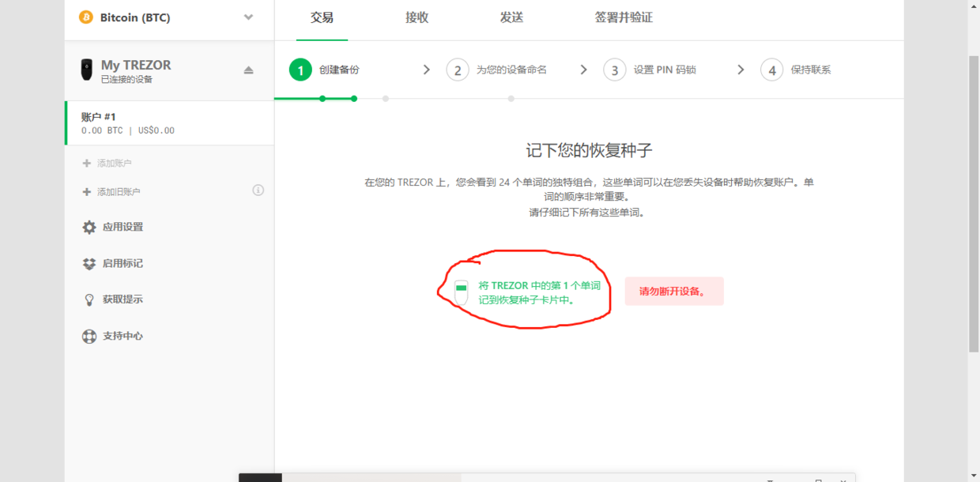Select the 发送 tab

(511, 17)
